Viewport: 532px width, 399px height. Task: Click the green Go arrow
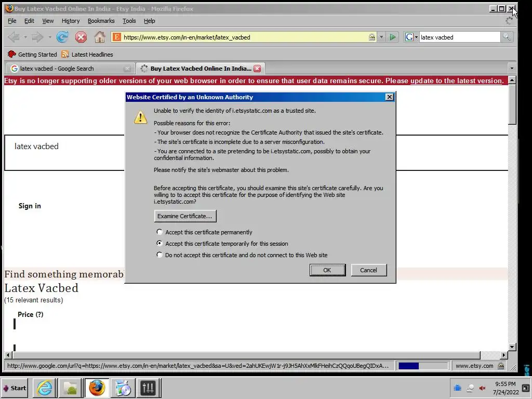393,37
